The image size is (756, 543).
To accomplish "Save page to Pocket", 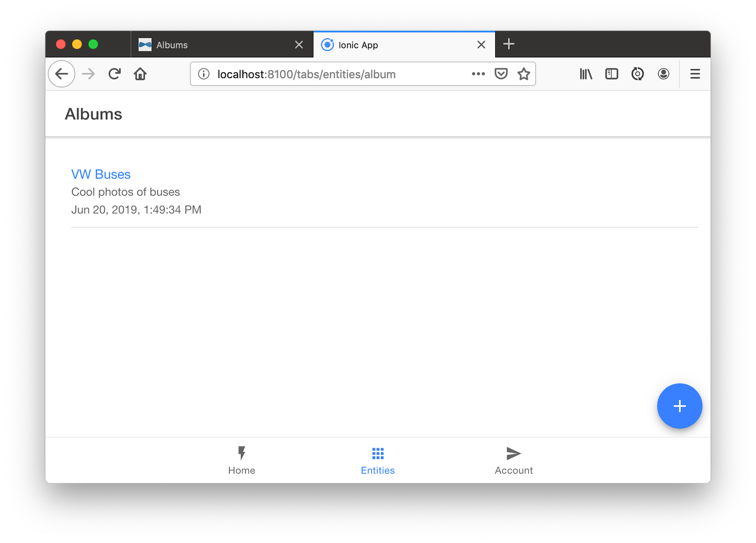I will tap(501, 74).
